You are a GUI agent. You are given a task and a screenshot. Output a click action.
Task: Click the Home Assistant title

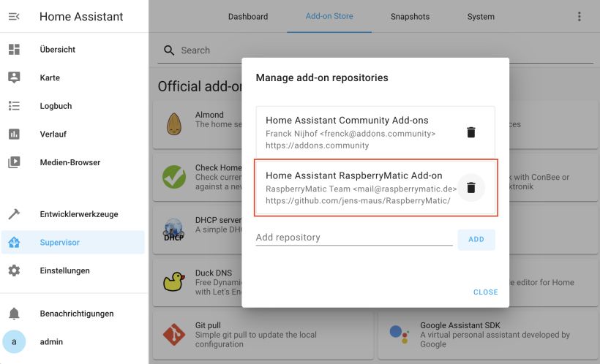click(x=81, y=16)
